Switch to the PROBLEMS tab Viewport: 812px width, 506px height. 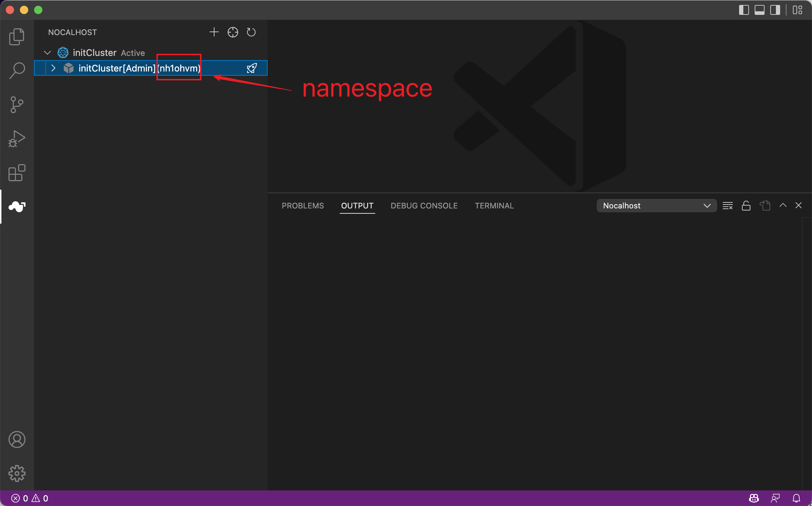pos(303,206)
